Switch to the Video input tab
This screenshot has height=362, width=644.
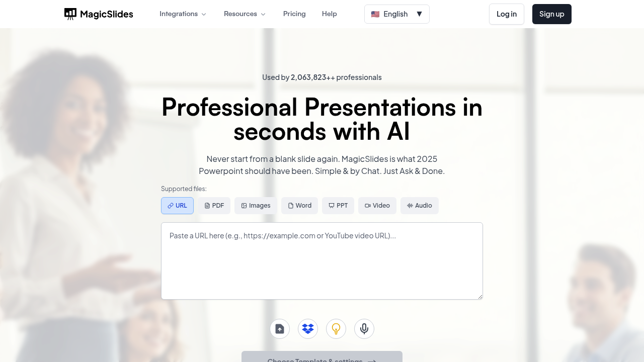click(377, 206)
